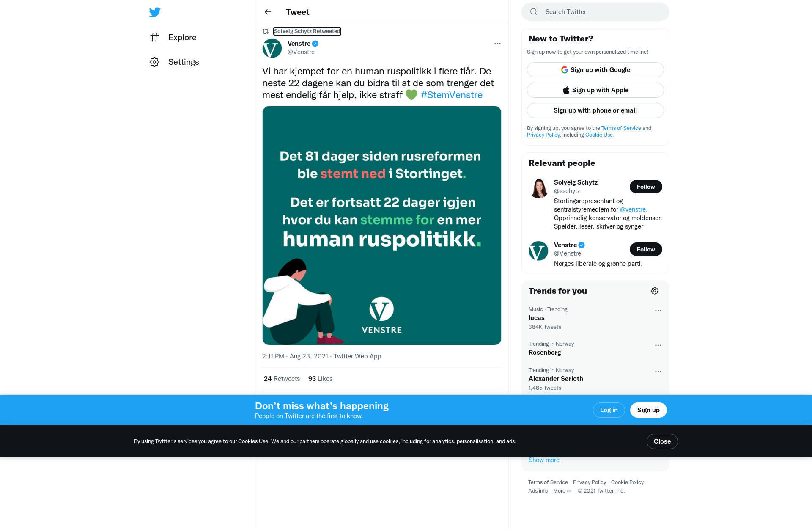Follow the Venstre account
Image resolution: width=812 pixels, height=529 pixels.
click(x=645, y=249)
